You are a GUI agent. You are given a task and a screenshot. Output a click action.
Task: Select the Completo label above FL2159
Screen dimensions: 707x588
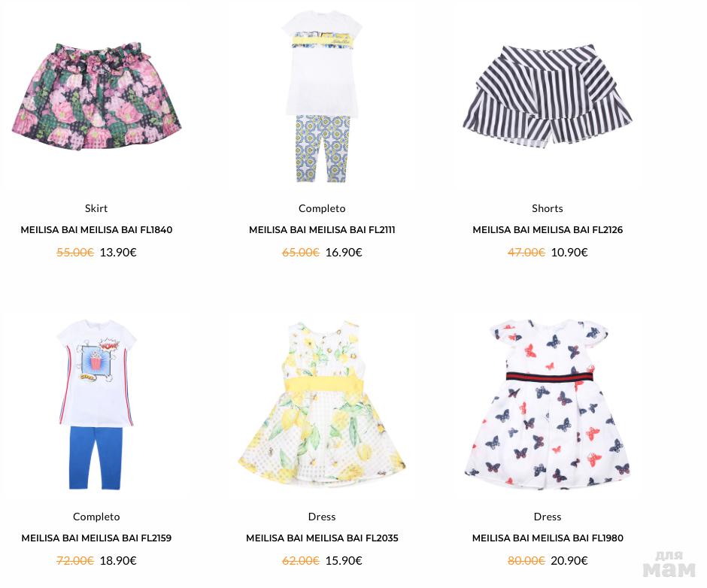pyautogui.click(x=96, y=517)
